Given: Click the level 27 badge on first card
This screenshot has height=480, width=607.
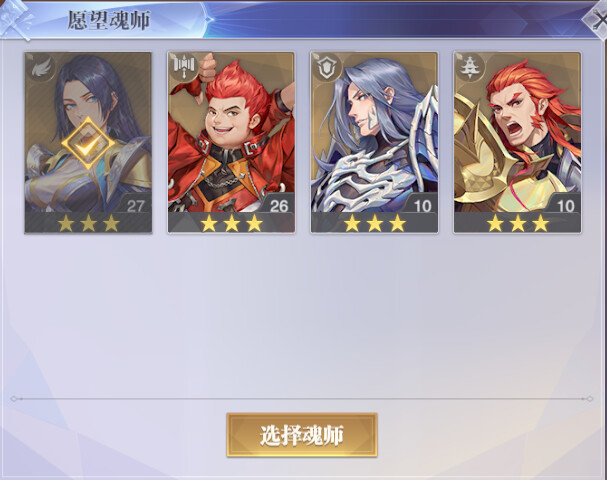Looking at the screenshot, I should 135,205.
